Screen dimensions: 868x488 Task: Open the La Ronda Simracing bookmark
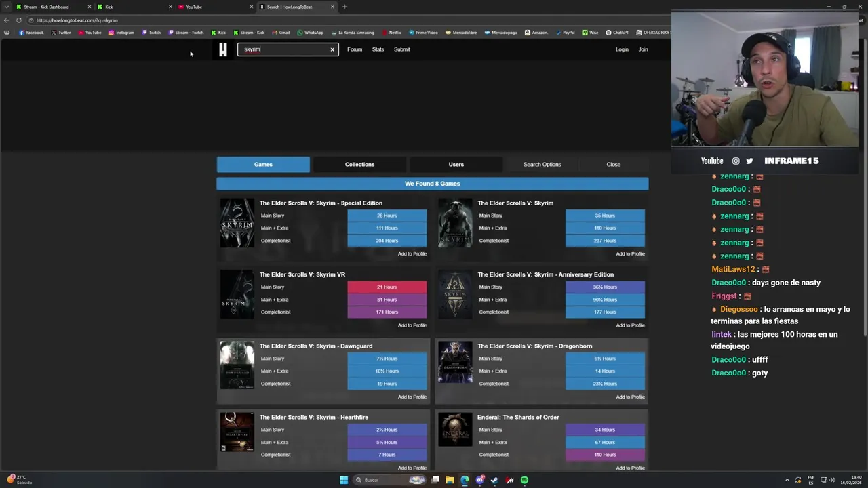point(353,33)
